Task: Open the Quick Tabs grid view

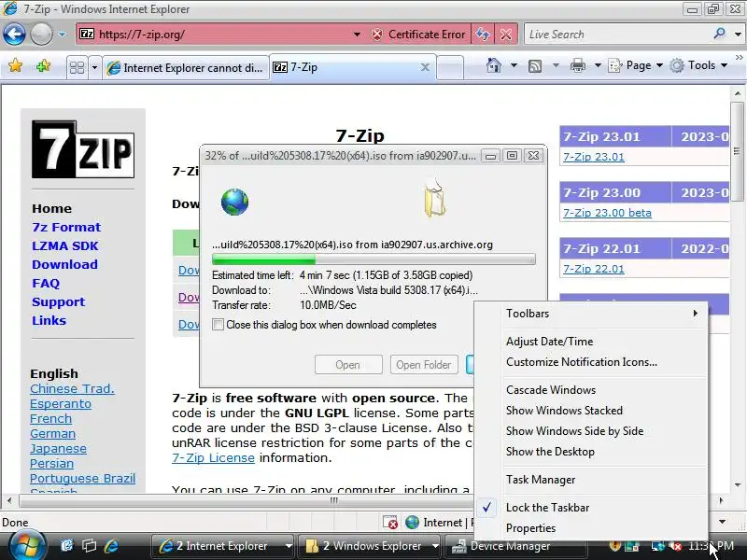Action: (x=78, y=67)
